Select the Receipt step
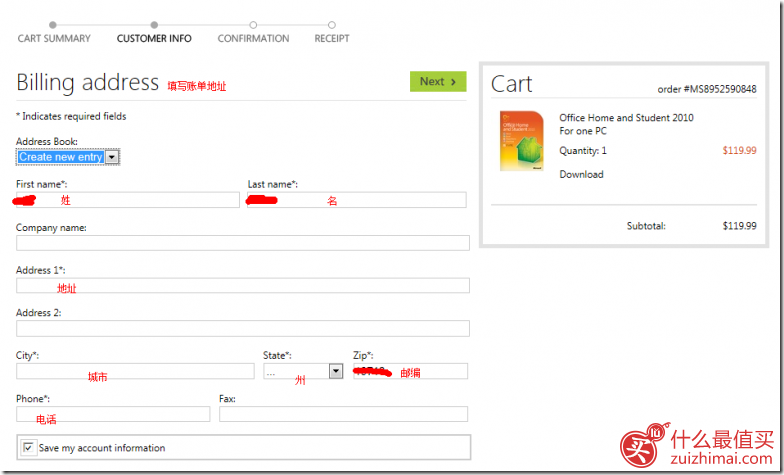 click(x=332, y=38)
